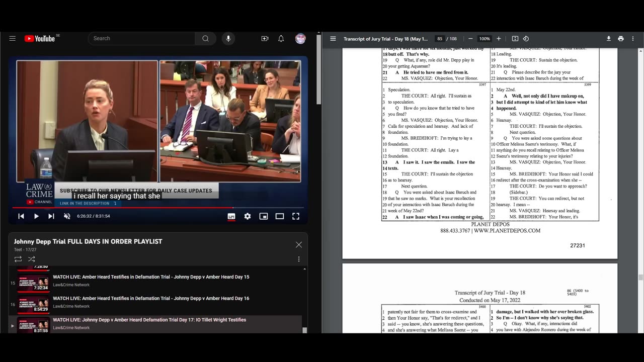
Task: Enter full screen video mode
Action: pyautogui.click(x=296, y=216)
